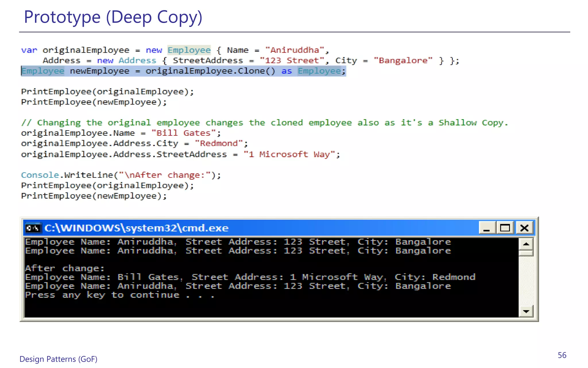Click console line showing Bill Gates output
Viewport: 588px width, 368px height.
point(250,277)
